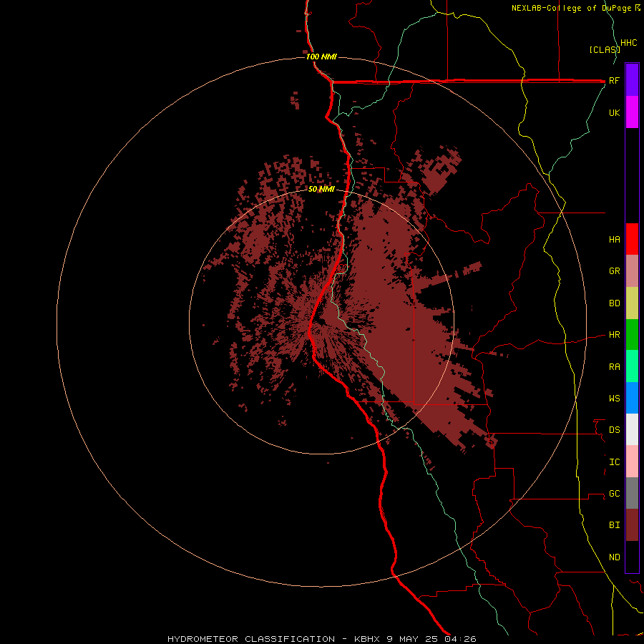Click the BD legend label
Screen dimensions: 644x644
[615, 303]
